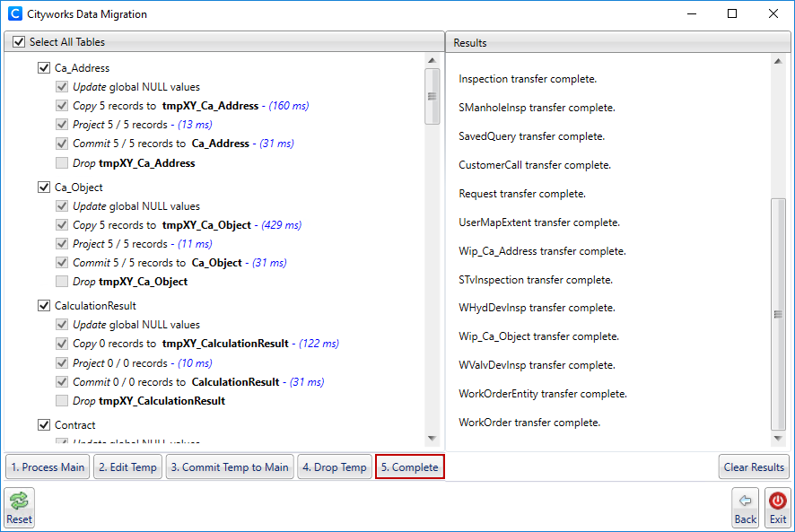Click the 5. Complete button
The width and height of the screenshot is (795, 532).
[x=410, y=467]
